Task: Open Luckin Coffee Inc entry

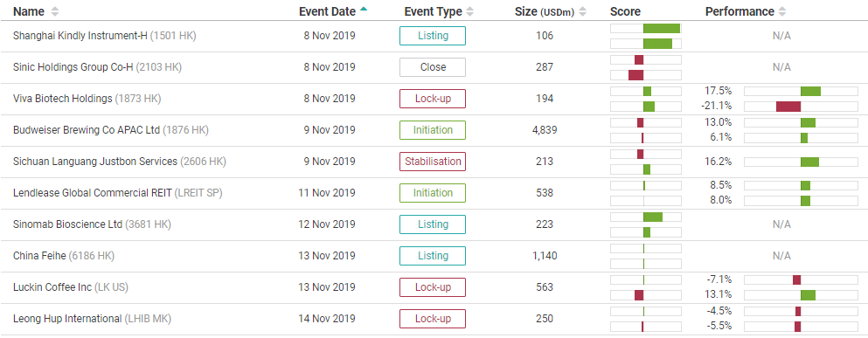Action: 71,287
